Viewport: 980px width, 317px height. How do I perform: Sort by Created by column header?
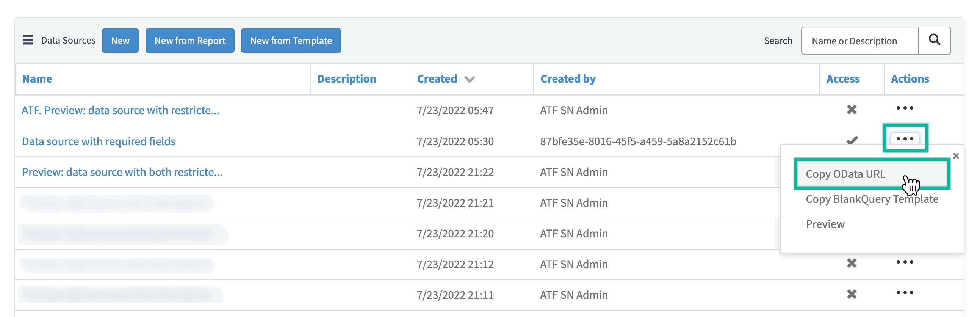568,79
